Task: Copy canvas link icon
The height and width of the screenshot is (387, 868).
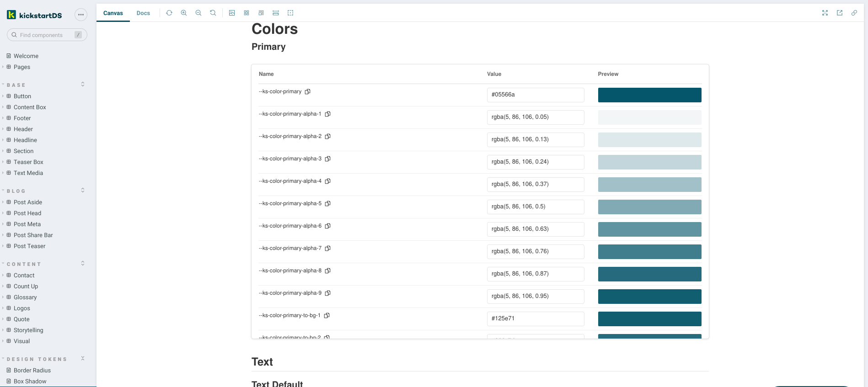Action: click(x=854, y=13)
